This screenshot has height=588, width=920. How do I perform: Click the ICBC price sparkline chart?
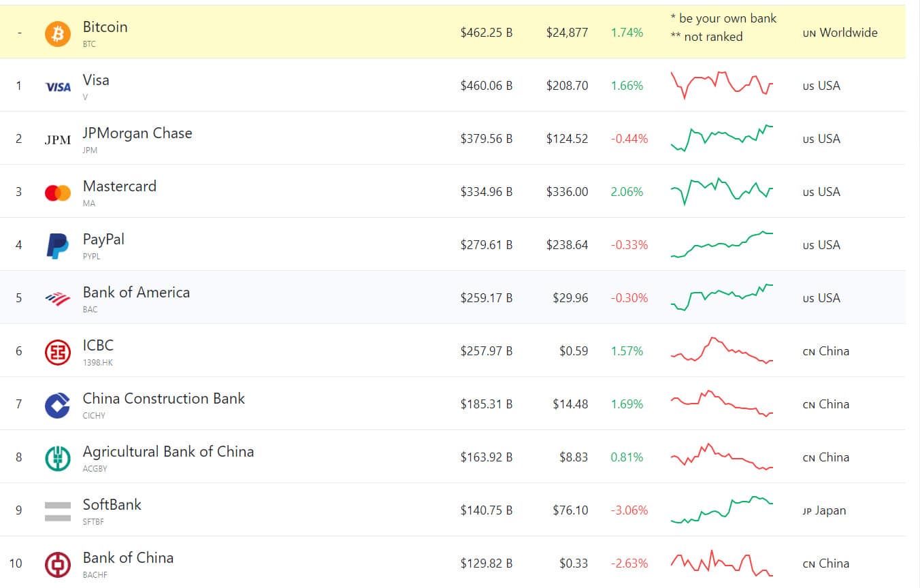tap(722, 350)
